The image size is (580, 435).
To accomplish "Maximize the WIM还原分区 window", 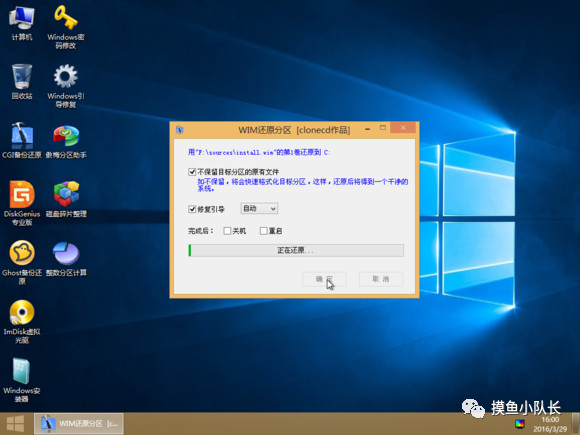I will tap(383, 128).
